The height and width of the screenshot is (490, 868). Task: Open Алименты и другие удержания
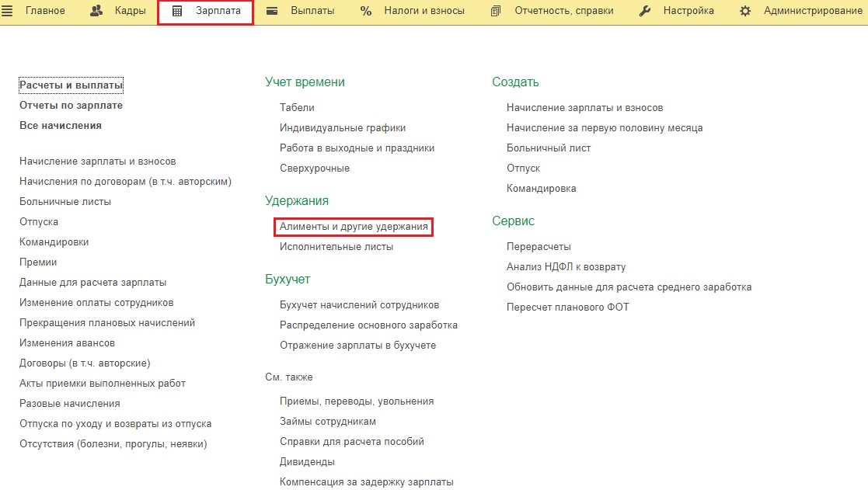354,227
